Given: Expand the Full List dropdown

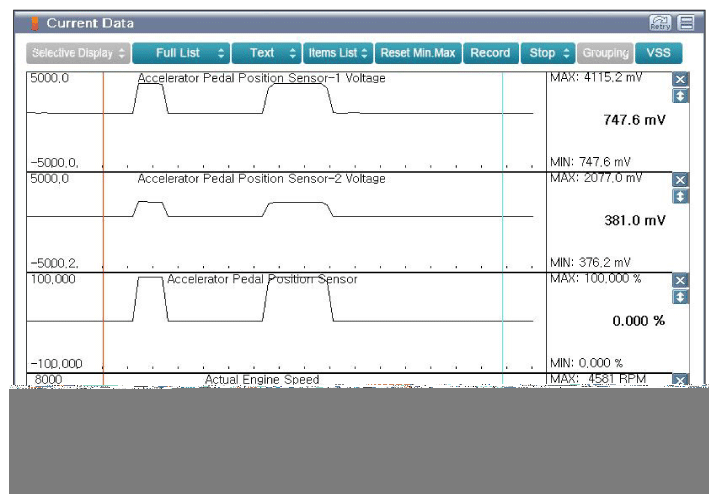Looking at the screenshot, I should [x=180, y=53].
